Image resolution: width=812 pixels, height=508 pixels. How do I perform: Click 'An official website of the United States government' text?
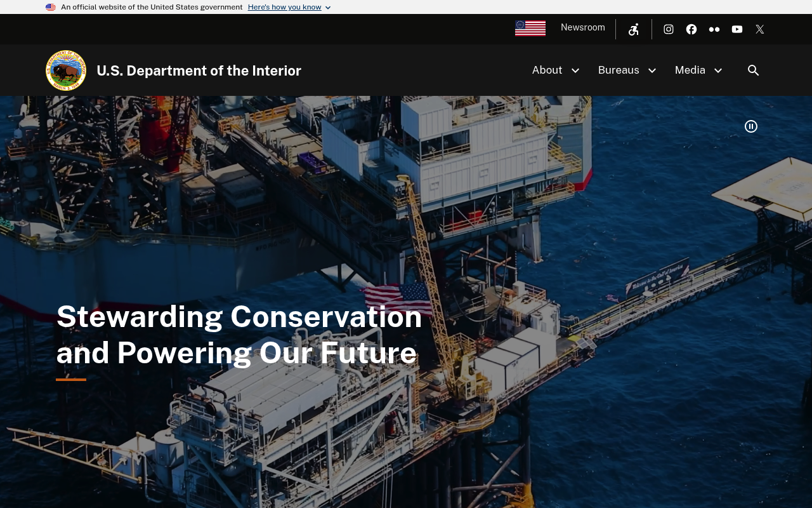point(152,7)
